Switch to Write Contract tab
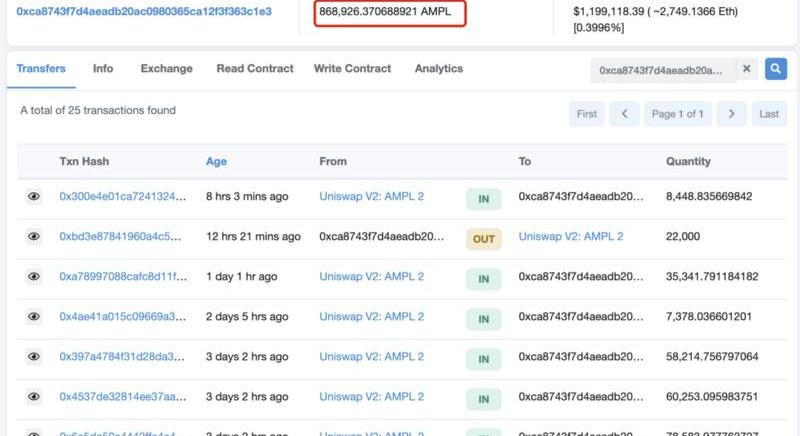This screenshot has height=436, width=800. (352, 69)
